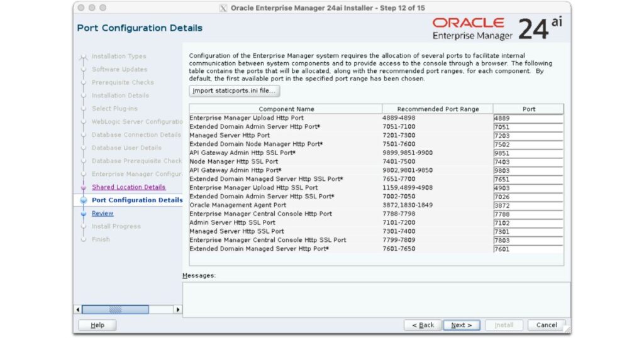Edit Extended Domain Managed Server Http Port 7601
Screen dimensions: 644x338
(x=528, y=249)
